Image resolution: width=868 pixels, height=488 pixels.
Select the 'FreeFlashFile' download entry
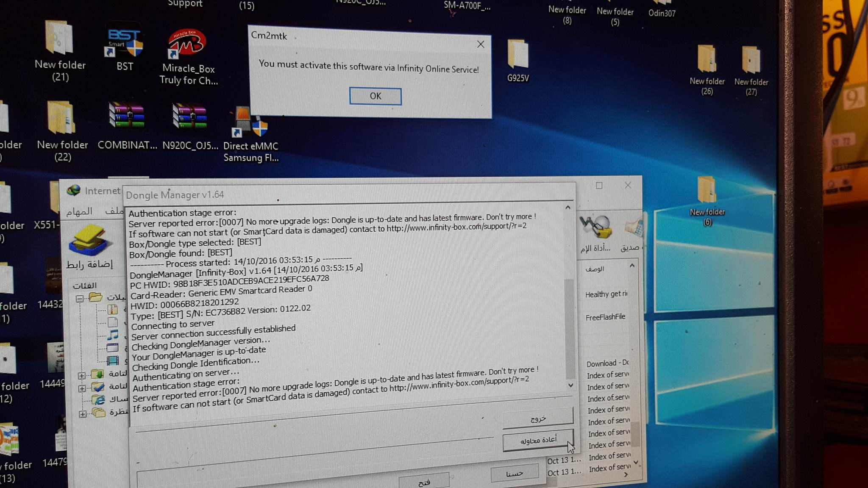tap(605, 317)
